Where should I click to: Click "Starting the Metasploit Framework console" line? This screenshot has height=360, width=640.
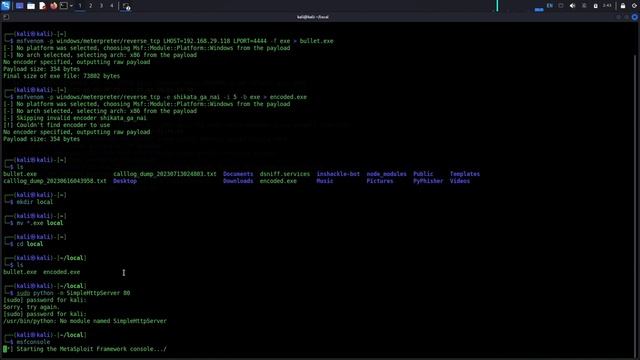pos(85,349)
